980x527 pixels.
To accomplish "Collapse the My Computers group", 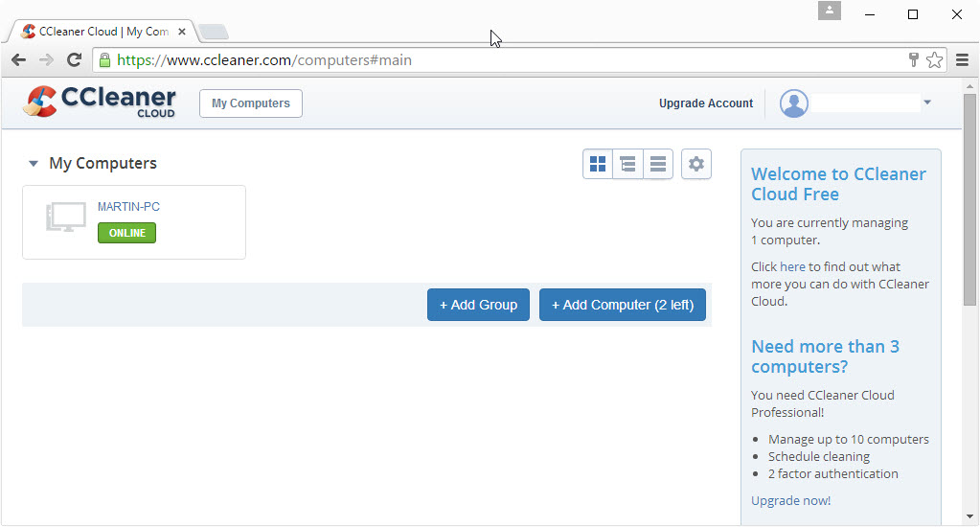I will (x=34, y=164).
